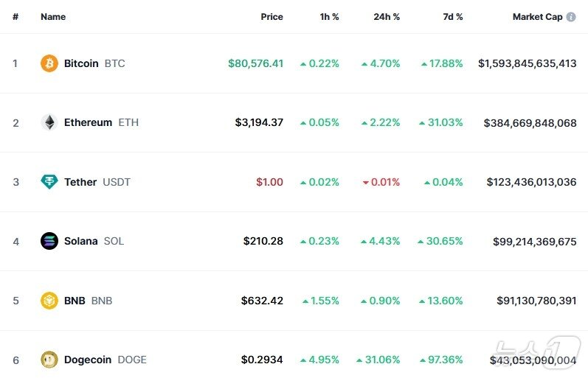Viewport: 588px width, 378px height.
Task: Click the Bitcoin orange logo icon
Action: coord(49,63)
